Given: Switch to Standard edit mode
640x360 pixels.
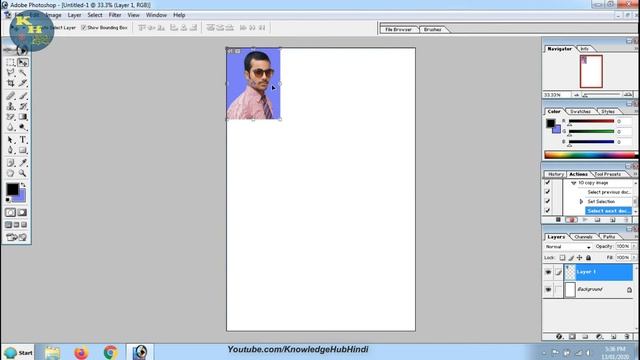Looking at the screenshot, I should [11, 212].
